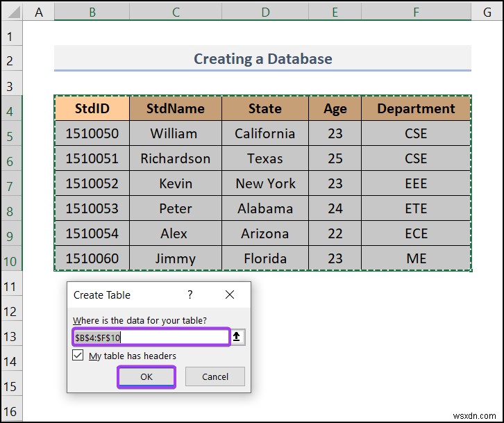Click the Texas state cell
The height and width of the screenshot is (423, 504).
point(265,158)
